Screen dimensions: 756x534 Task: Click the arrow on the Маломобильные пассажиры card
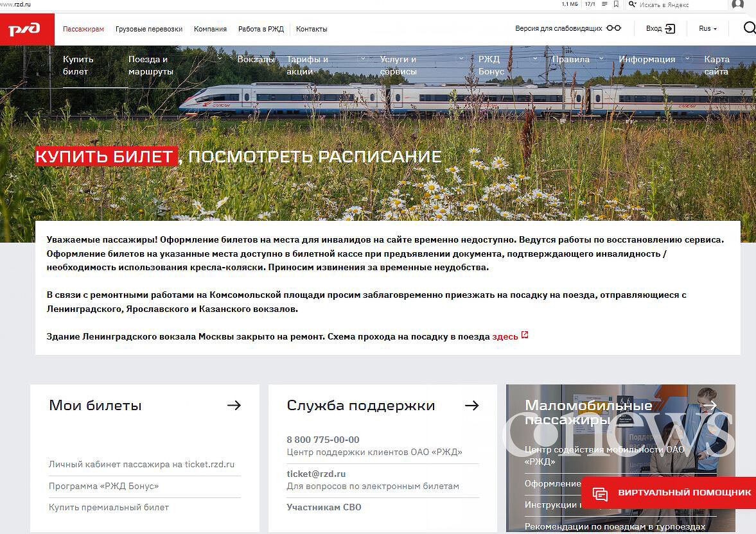click(x=710, y=406)
